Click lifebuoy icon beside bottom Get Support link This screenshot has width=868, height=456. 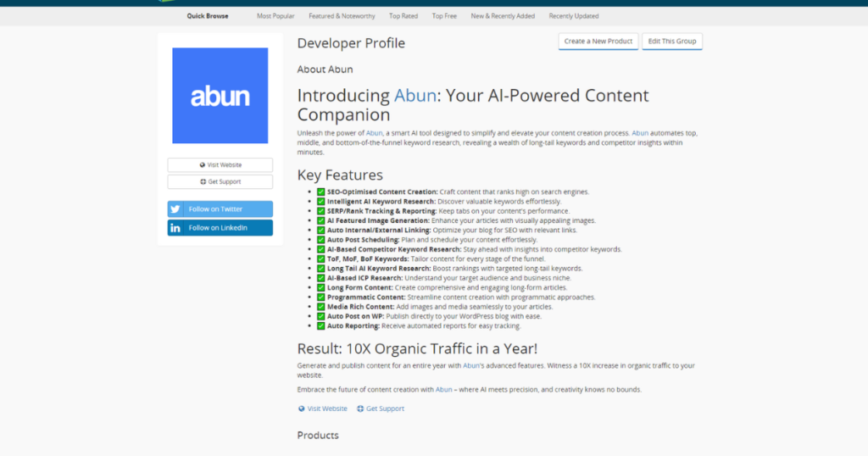click(x=359, y=409)
